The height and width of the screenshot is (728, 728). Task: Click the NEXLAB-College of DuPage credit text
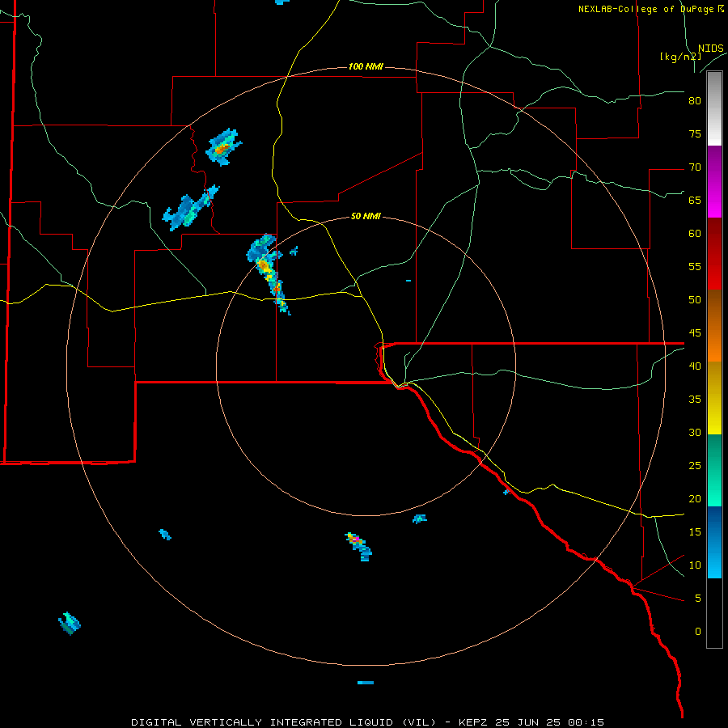[645, 9]
